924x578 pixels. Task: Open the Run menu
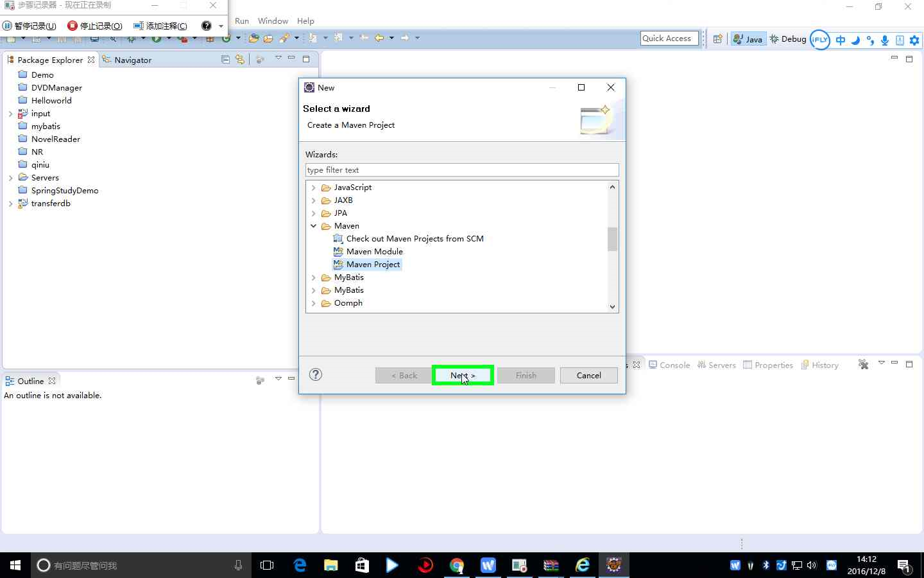[242, 21]
